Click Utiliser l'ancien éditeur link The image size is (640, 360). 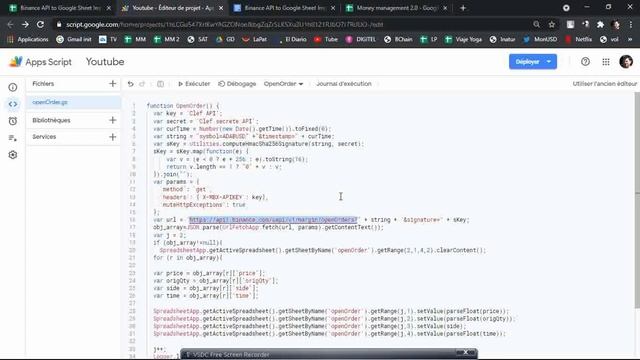604,84
